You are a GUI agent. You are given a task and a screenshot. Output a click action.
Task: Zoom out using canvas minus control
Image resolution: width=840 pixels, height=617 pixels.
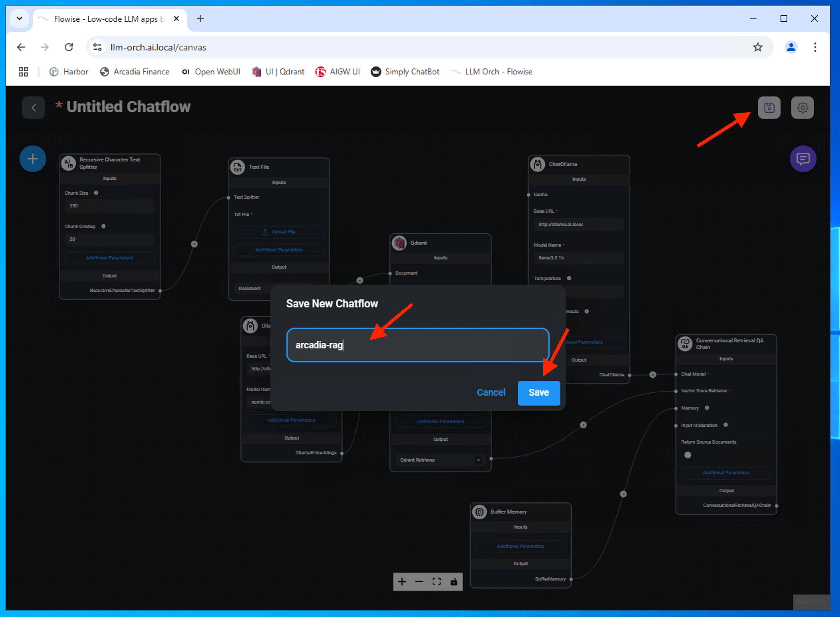[419, 581]
